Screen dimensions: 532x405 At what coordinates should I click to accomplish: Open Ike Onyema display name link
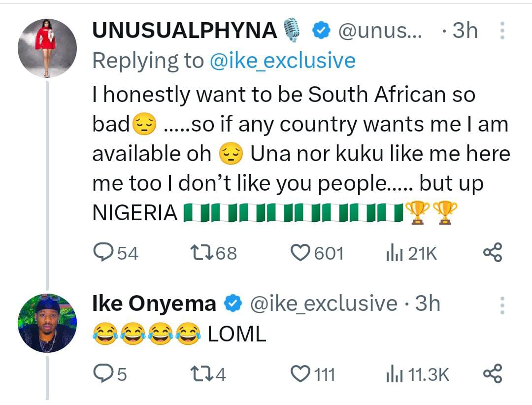154,304
